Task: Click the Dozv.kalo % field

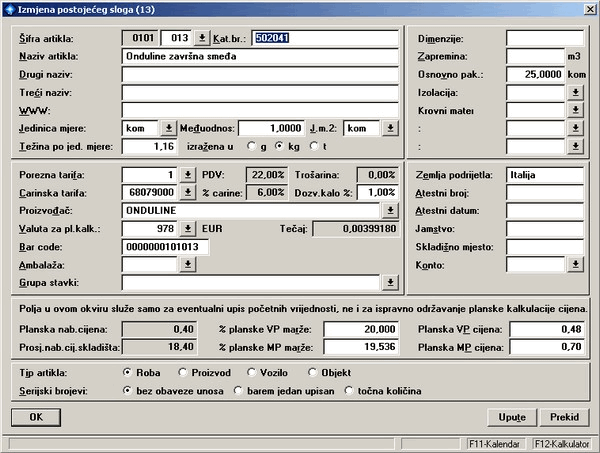Action: click(x=378, y=192)
